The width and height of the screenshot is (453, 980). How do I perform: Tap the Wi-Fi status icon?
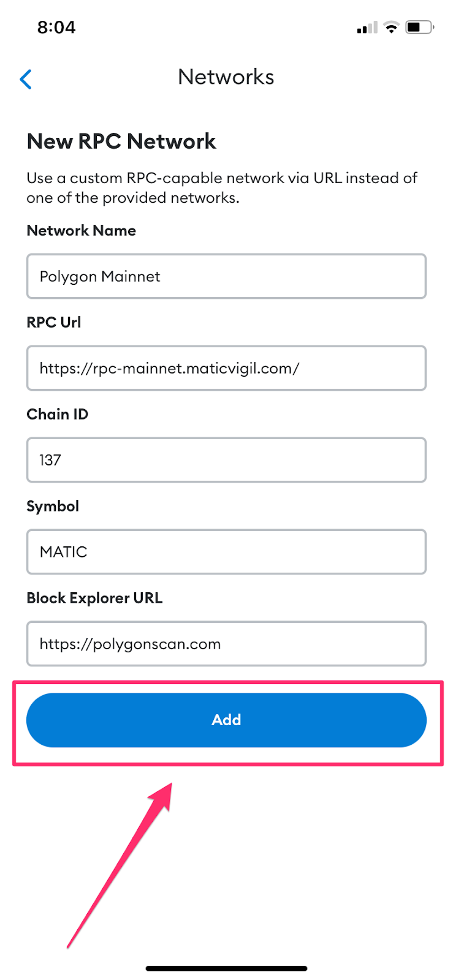(x=390, y=28)
